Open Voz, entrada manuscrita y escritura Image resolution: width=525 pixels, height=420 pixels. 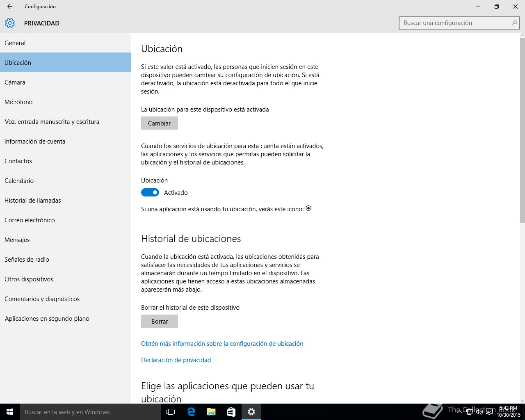(66, 121)
